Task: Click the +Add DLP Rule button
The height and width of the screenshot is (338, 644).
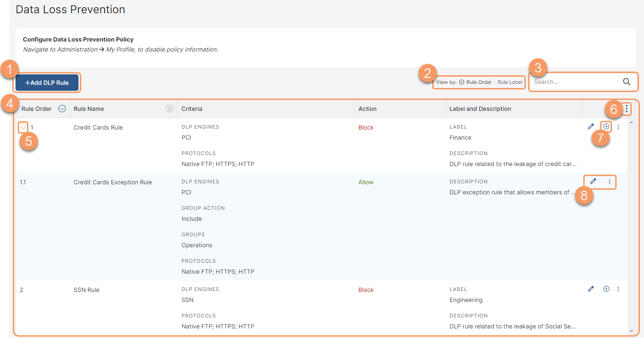Action: click(x=47, y=83)
